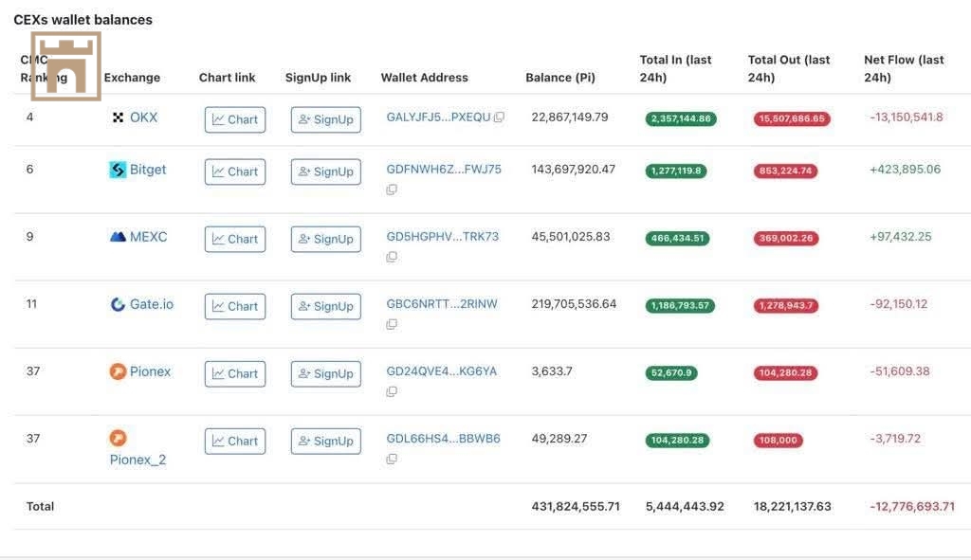Open wallet address GALYJFJ5...PXEQU link

tap(438, 117)
